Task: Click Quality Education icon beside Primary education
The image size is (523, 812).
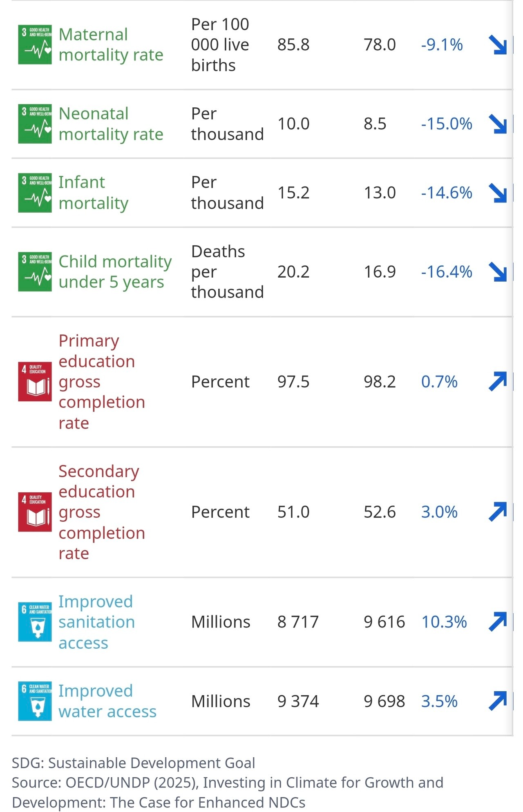Action: click(35, 382)
